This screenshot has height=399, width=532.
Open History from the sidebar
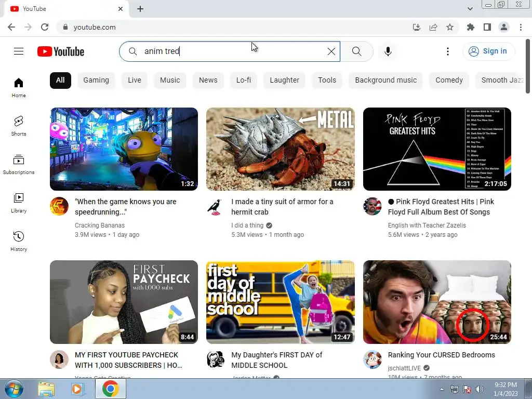[x=19, y=241]
